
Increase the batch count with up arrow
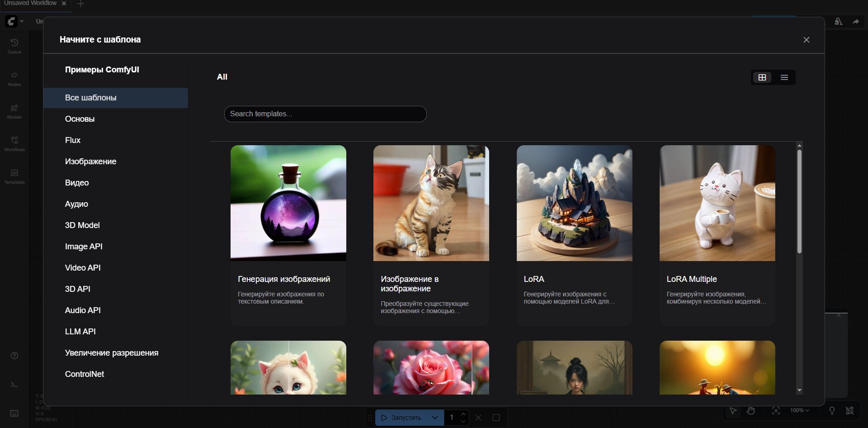pos(463,414)
